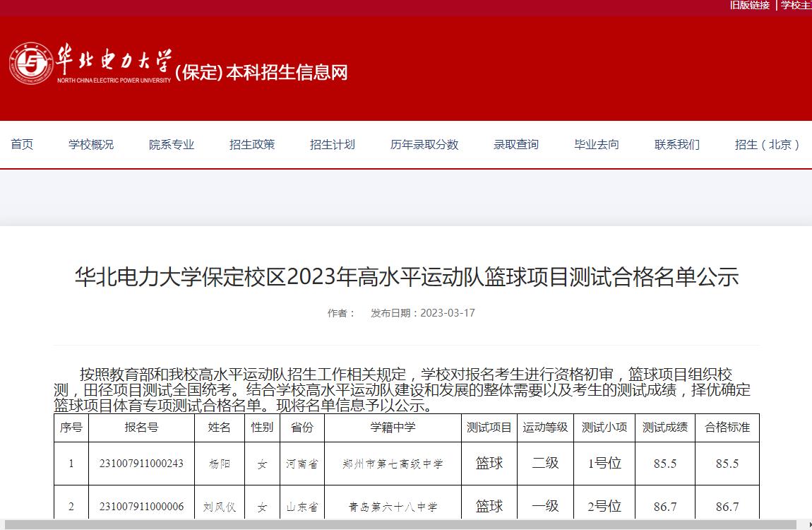
Task: Click registration number 231007911000243
Action: pyautogui.click(x=141, y=464)
